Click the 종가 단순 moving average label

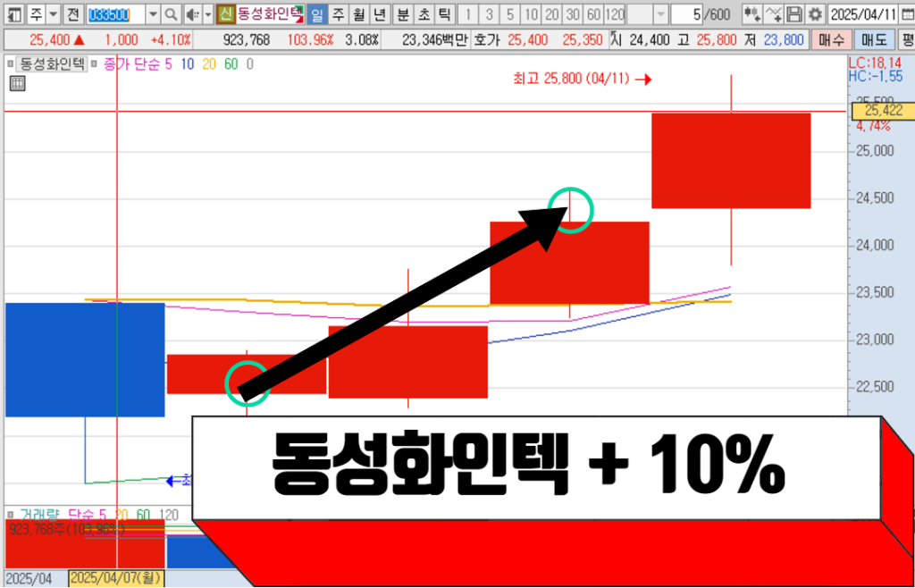[x=132, y=64]
